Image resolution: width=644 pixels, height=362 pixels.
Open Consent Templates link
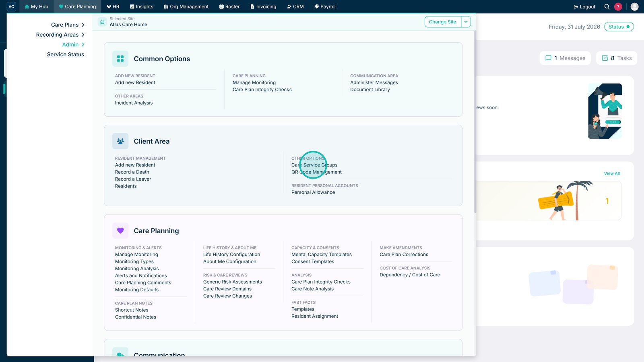click(x=313, y=261)
